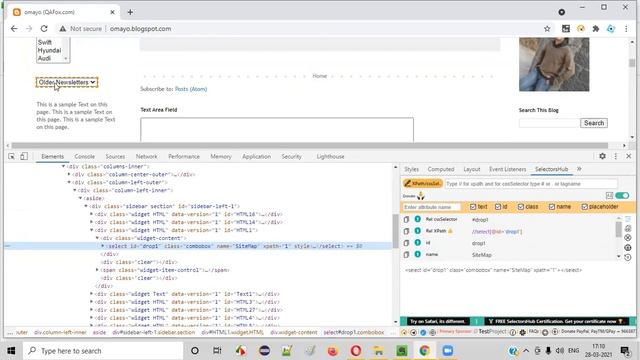Copy the Rel XPath value

click(406, 231)
